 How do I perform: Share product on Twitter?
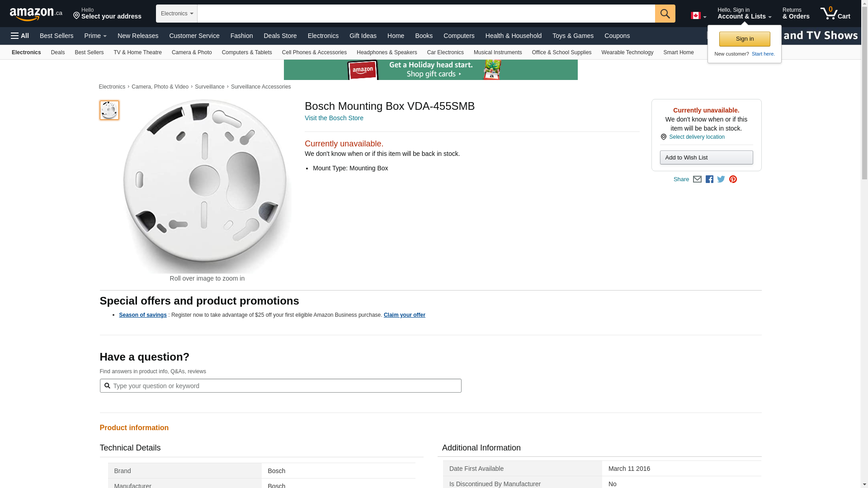721,179
